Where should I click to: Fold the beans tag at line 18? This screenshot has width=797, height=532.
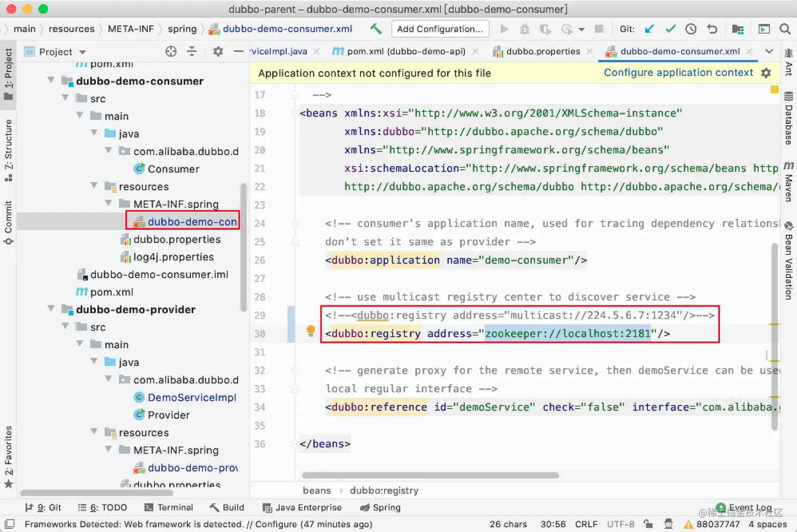tap(295, 113)
